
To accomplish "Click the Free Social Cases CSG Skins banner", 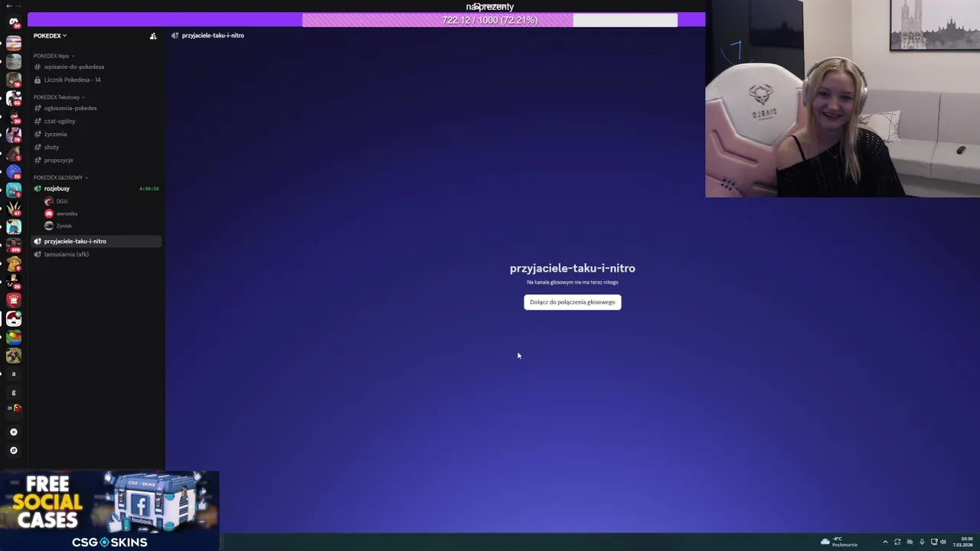I will (109, 510).
